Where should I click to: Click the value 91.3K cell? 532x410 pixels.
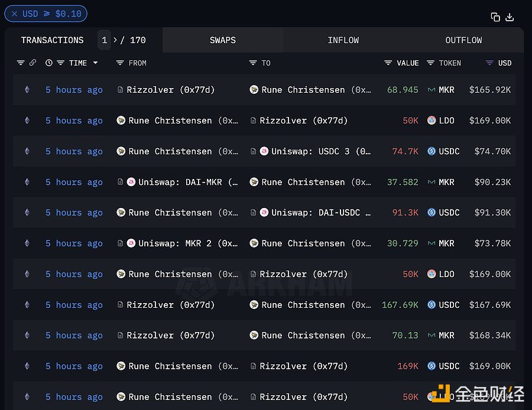point(406,213)
